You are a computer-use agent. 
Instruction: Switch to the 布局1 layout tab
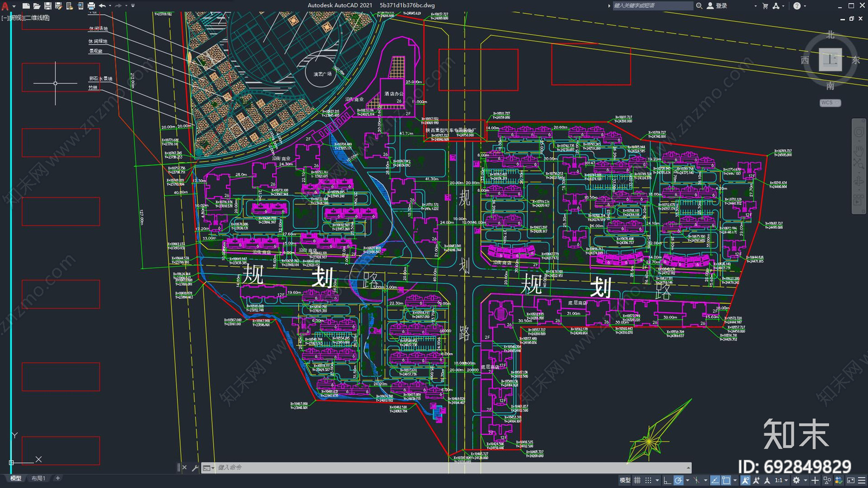[x=39, y=478]
